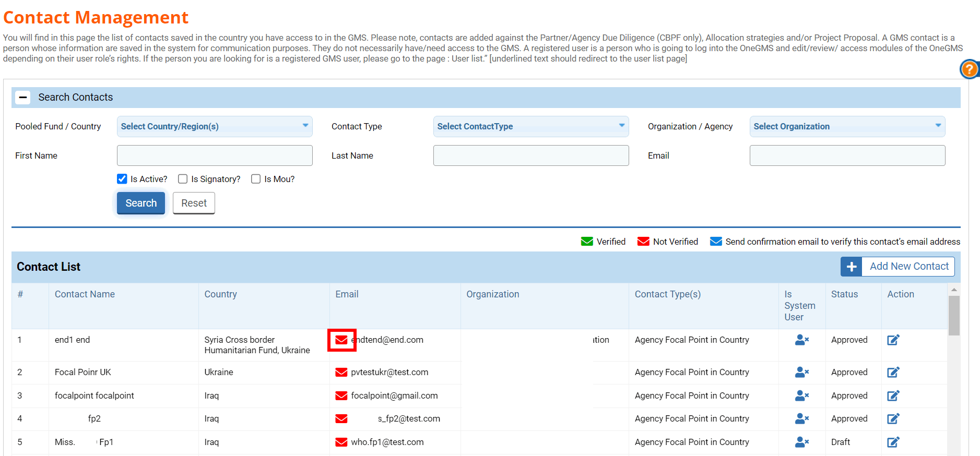Click the Search button
The height and width of the screenshot is (456, 980).
point(141,203)
